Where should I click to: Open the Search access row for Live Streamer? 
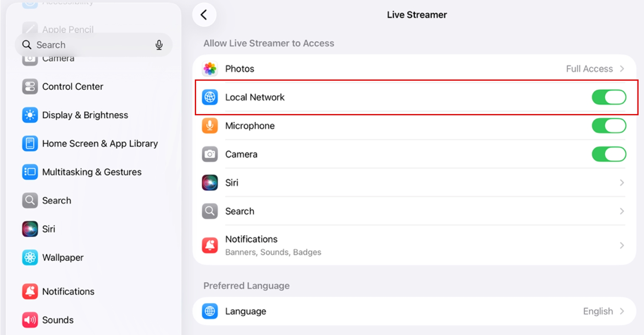click(x=414, y=211)
